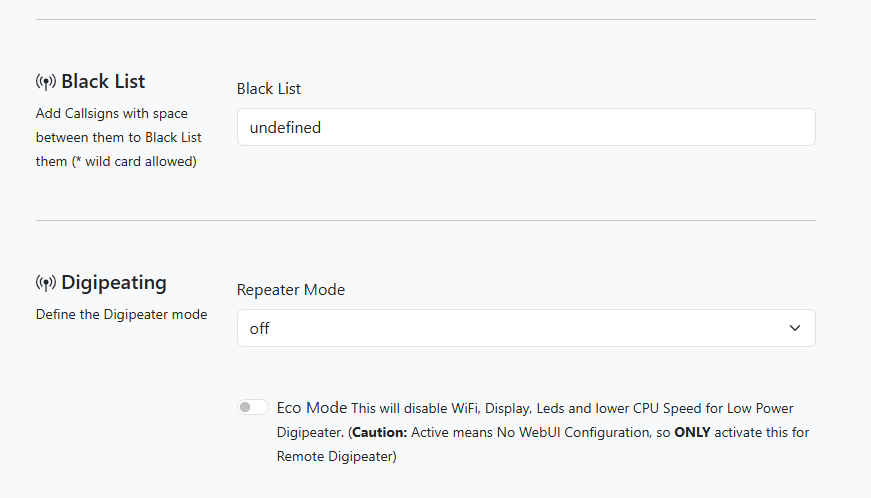Focus the Black List text field
Viewport: 871px width, 498px height.
click(525, 127)
